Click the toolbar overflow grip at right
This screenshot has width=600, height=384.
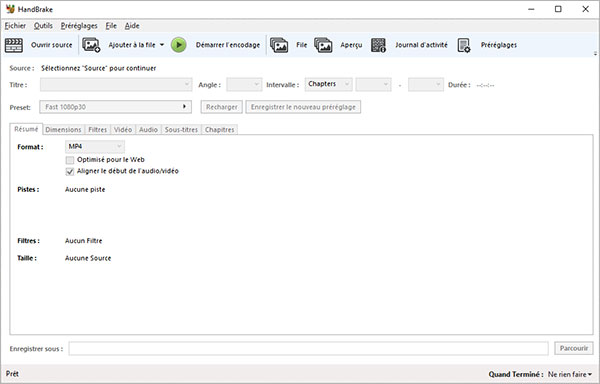(595, 53)
